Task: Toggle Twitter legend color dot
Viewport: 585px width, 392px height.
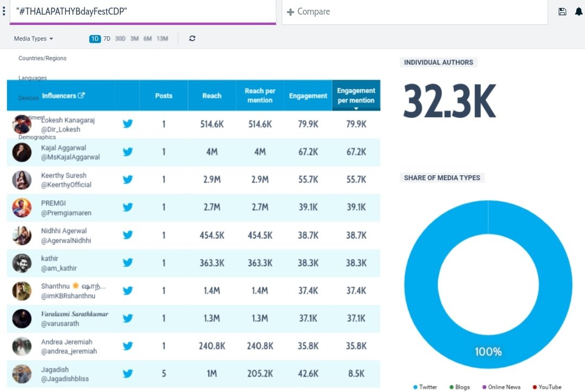Action: (x=415, y=387)
